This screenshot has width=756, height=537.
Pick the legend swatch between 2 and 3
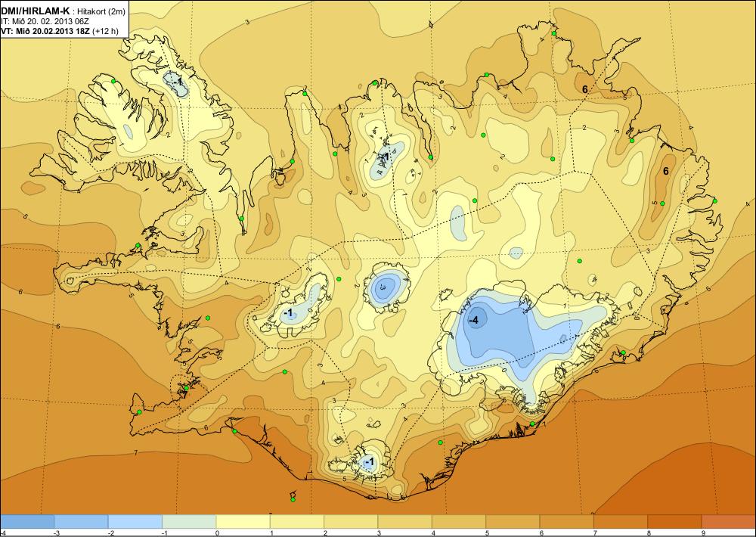351,522
